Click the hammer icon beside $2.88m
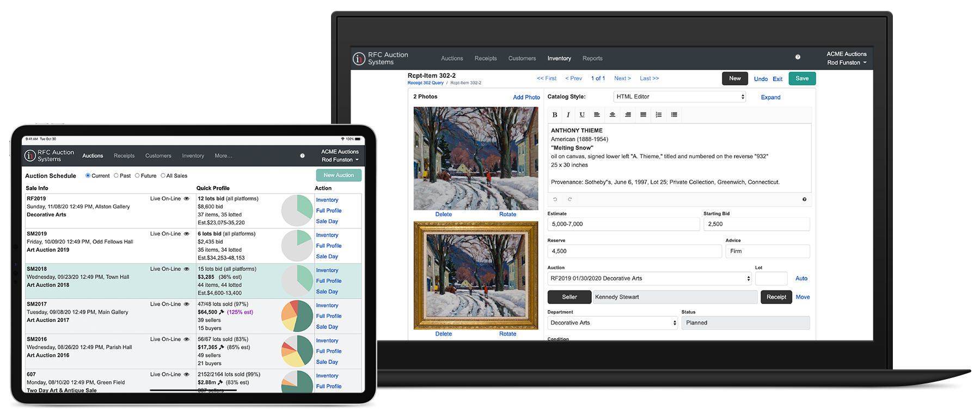Screen dimensions: 980x415 click(x=220, y=382)
